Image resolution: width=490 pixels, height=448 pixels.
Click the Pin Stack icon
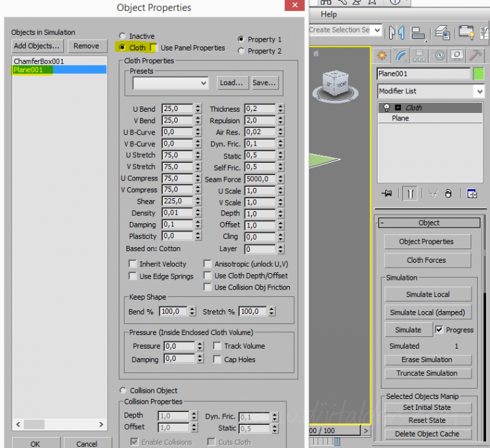387,193
